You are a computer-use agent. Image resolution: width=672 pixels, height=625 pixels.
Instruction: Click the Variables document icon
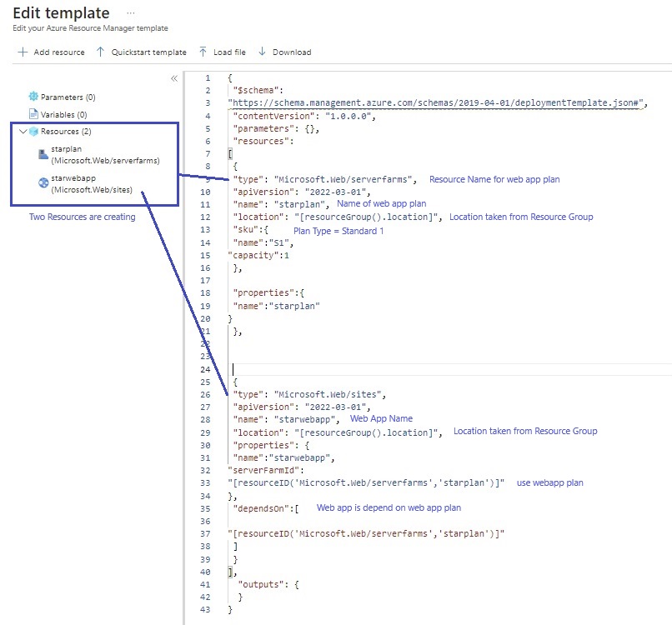(x=33, y=114)
